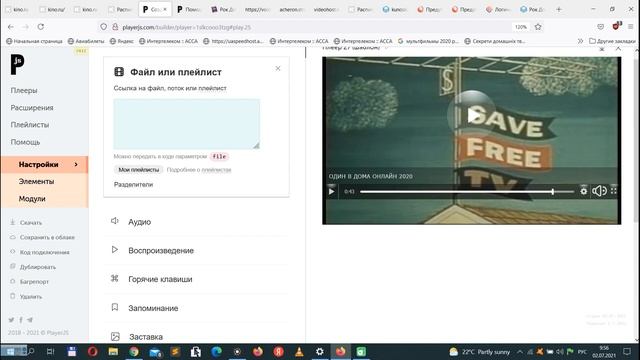
Task: Open Opera from the taskbar
Action: (x=92, y=351)
